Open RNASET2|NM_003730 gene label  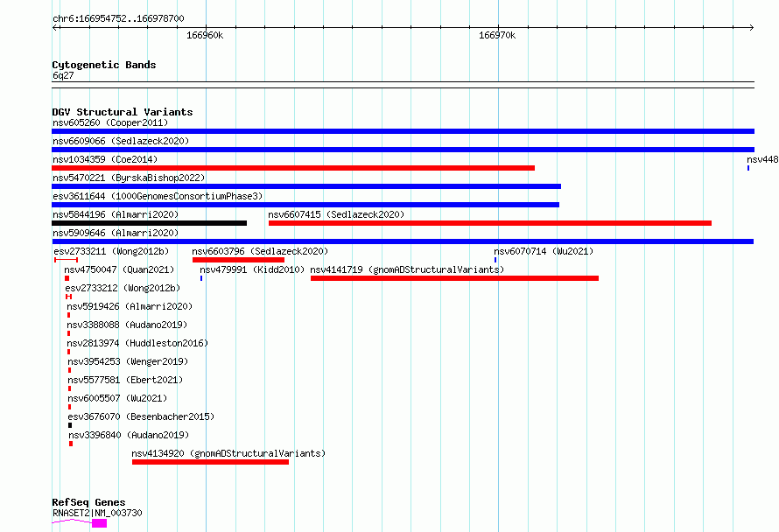tap(97, 513)
